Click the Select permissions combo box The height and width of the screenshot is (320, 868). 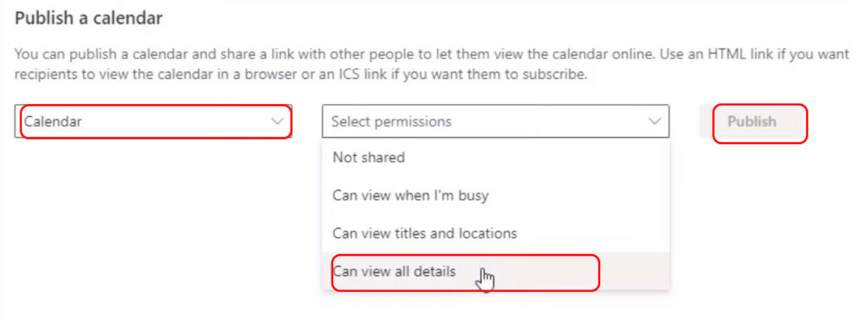(x=495, y=121)
